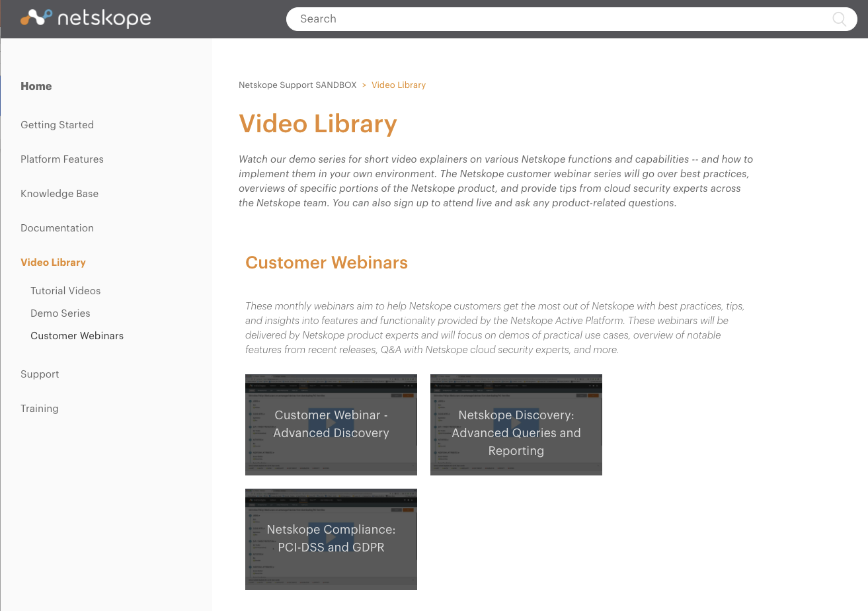Click Video Library breadcrumb link
The height and width of the screenshot is (611, 868).
point(399,85)
